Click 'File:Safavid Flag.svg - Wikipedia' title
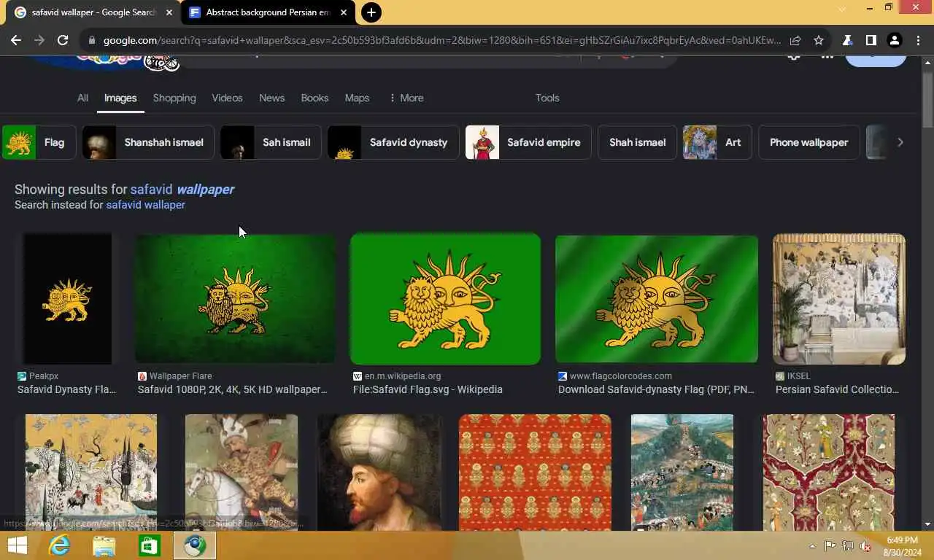934x560 pixels. click(x=428, y=389)
